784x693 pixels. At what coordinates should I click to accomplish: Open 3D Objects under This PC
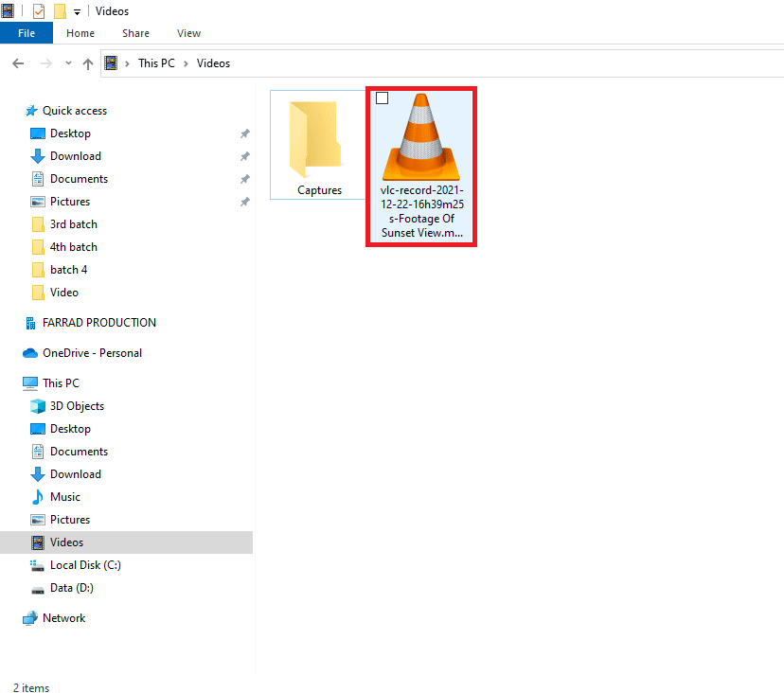click(x=77, y=406)
